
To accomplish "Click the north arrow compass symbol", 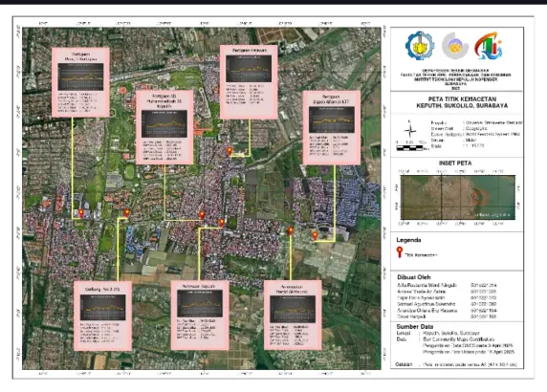I will click(x=410, y=130).
